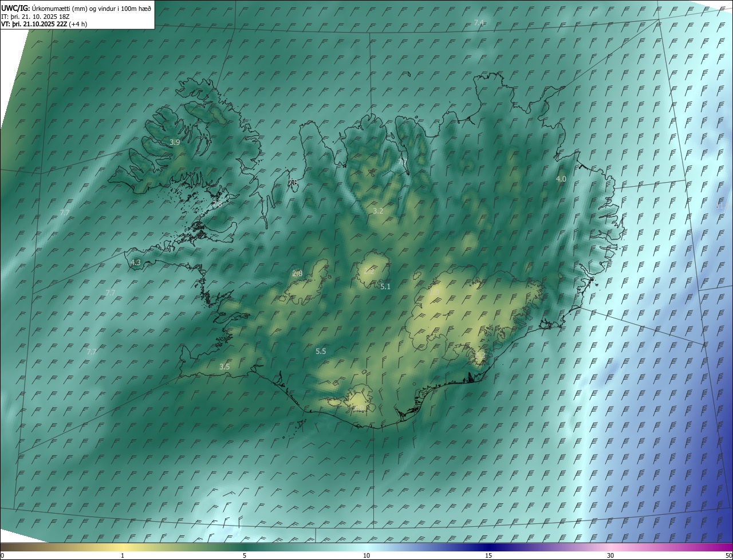Click the 10 tick label on the color scale
The image size is (733, 560).
(366, 555)
